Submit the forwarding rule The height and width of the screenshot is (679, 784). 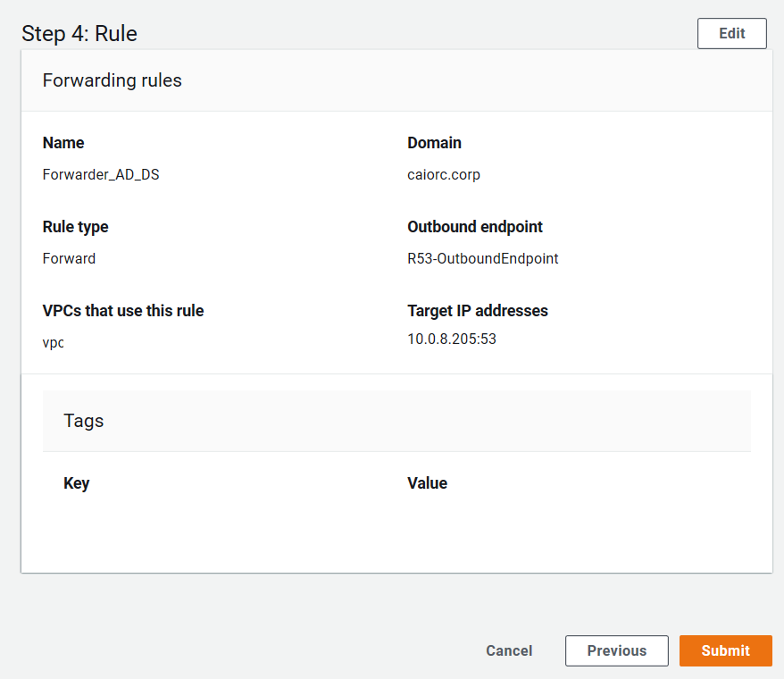[x=725, y=650]
